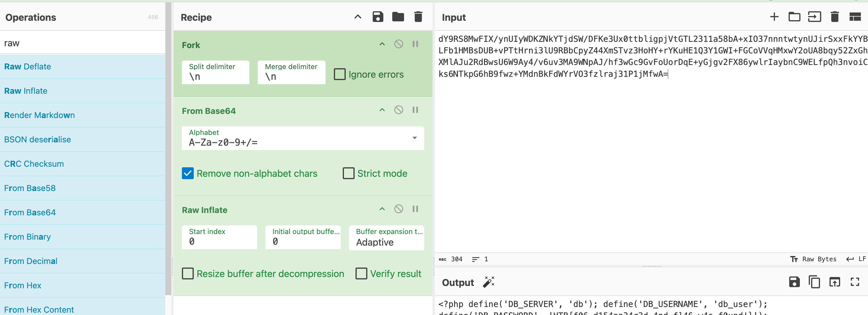The height and width of the screenshot is (315, 868).
Task: Select CRC Checksum operation
Action: pos(83,163)
